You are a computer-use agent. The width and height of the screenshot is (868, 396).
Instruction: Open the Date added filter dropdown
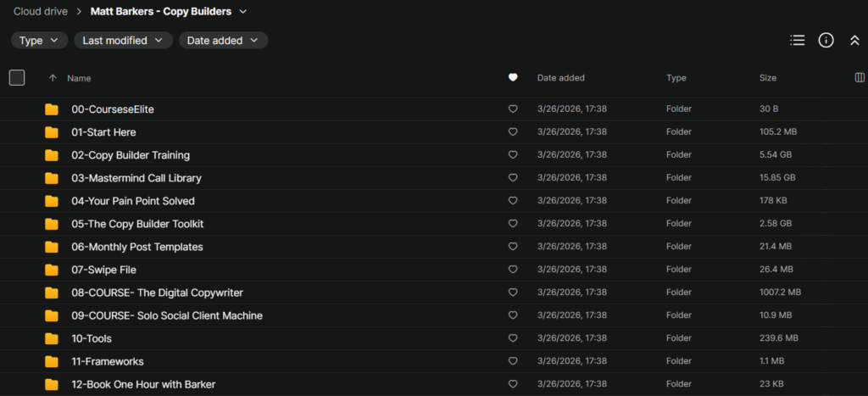pyautogui.click(x=223, y=41)
